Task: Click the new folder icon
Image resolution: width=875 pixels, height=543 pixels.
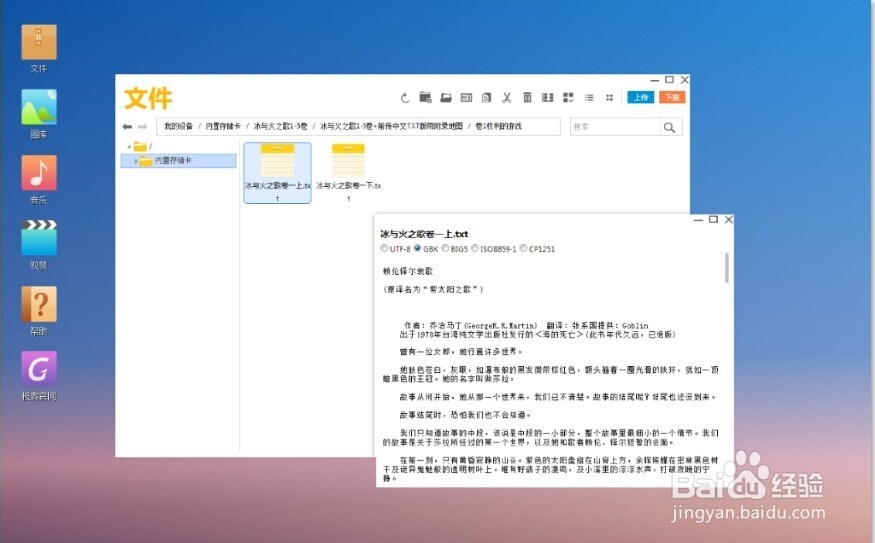Action: click(x=425, y=98)
